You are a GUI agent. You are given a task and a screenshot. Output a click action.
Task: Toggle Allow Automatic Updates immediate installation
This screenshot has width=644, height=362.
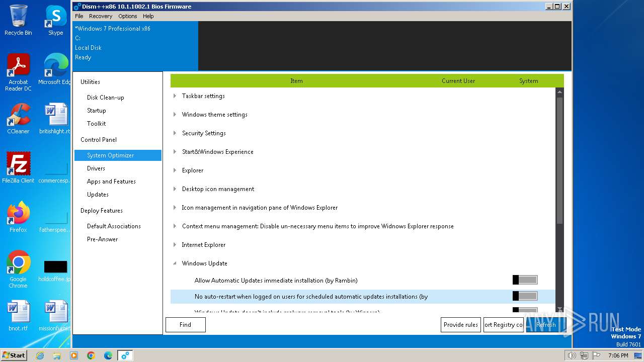525,280
